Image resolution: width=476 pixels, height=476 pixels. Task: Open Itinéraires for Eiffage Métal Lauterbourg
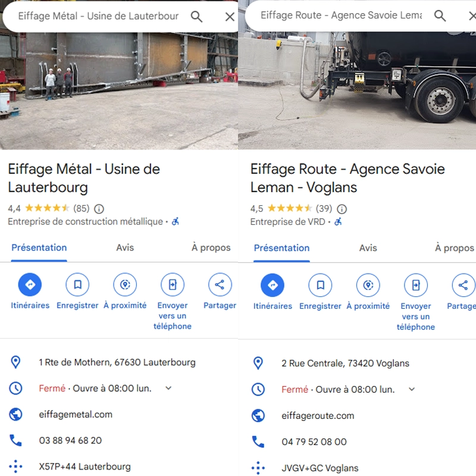(30, 284)
